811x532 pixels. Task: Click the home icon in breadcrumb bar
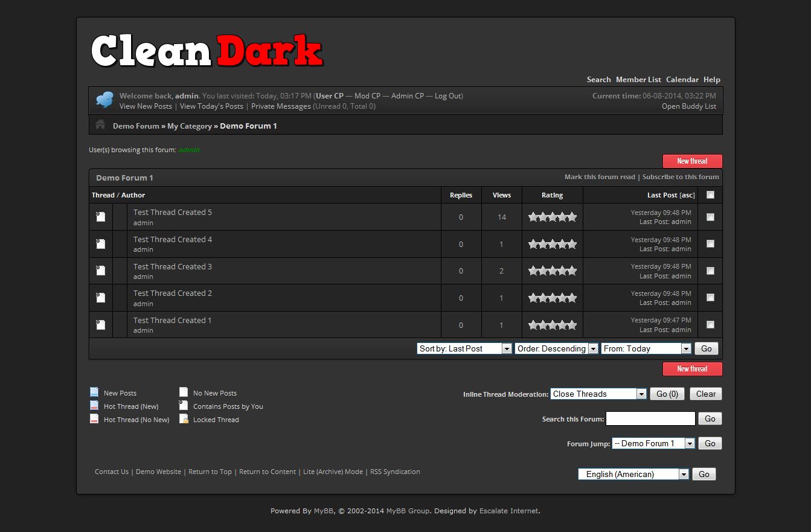(x=100, y=125)
